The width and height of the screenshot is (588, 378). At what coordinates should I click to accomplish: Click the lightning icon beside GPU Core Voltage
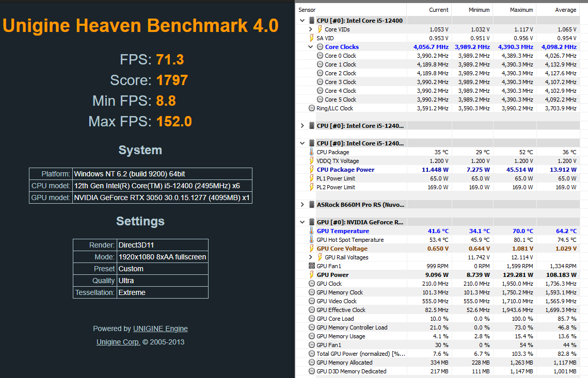(x=311, y=249)
